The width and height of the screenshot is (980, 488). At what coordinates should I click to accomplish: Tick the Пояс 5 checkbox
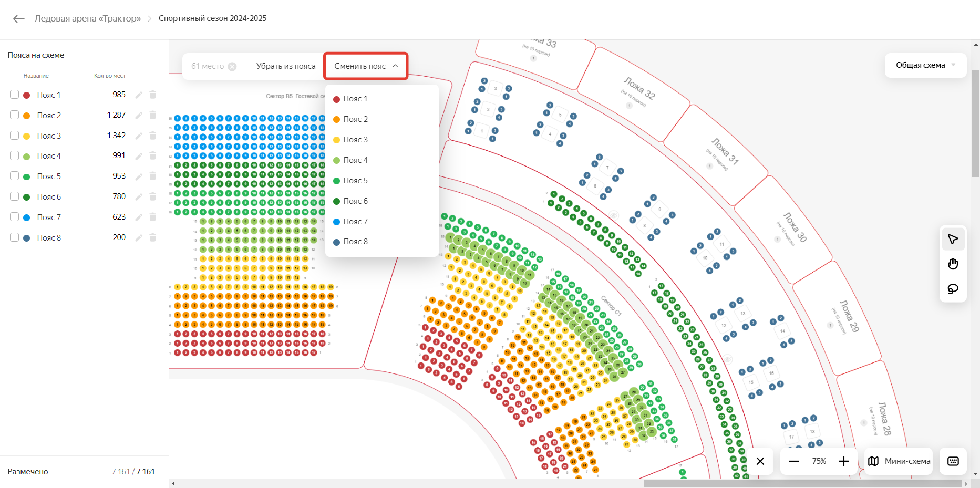point(15,176)
